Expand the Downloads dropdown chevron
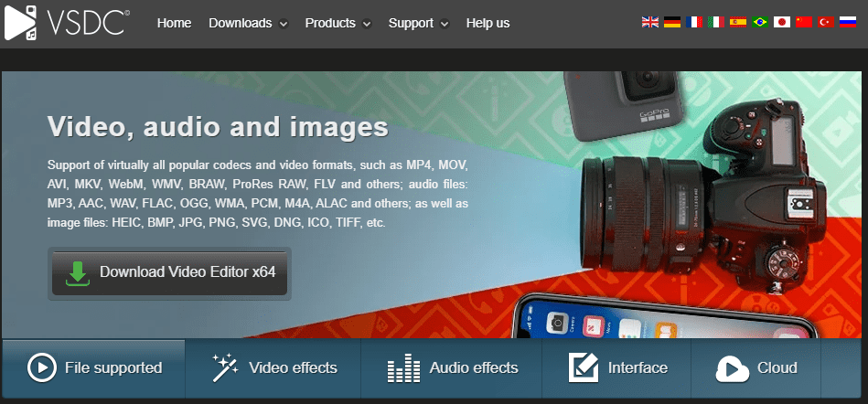The height and width of the screenshot is (404, 868). pyautogui.click(x=284, y=25)
